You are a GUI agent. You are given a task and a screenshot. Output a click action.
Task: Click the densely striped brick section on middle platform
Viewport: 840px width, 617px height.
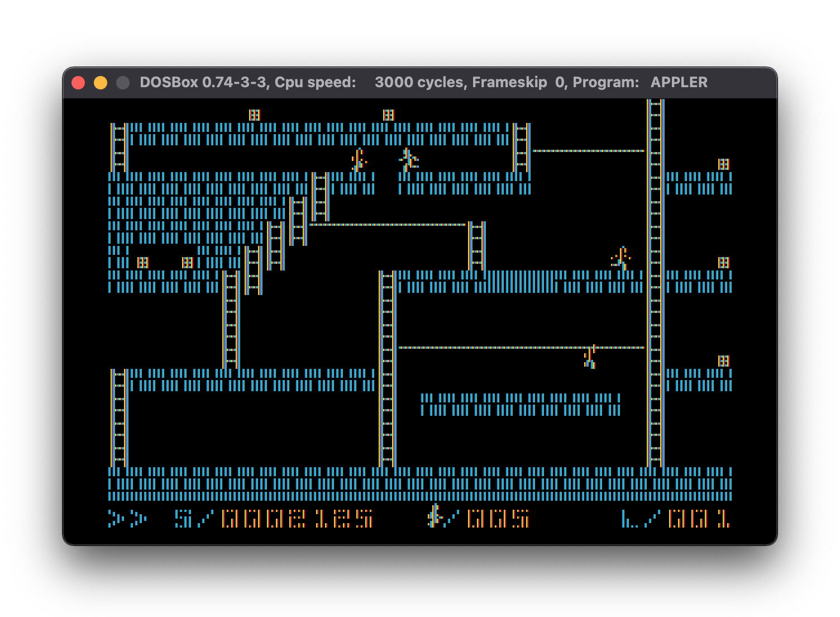(x=521, y=282)
